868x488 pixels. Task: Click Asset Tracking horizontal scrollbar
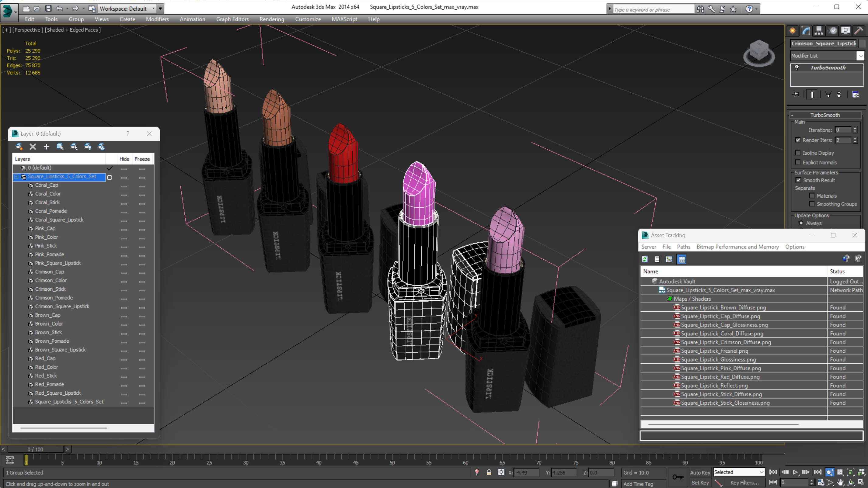pos(723,424)
